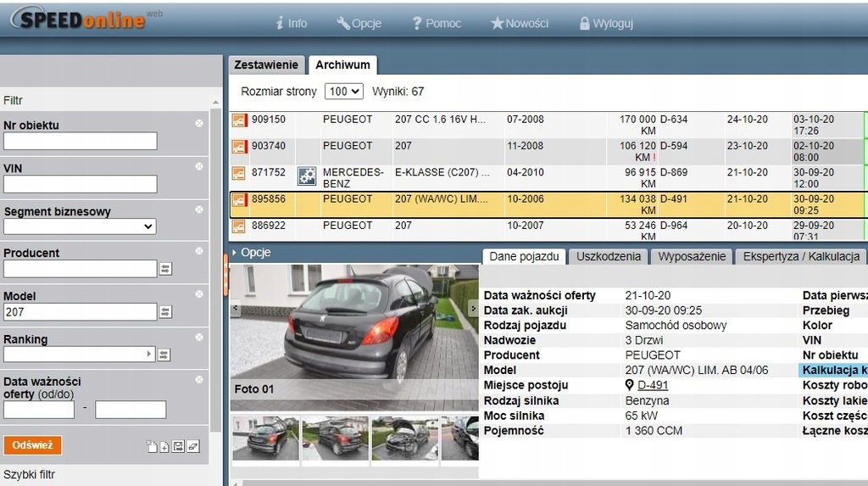The height and width of the screenshot is (486, 868).
Task: Open the Producent list picker icon
Action: [165, 269]
